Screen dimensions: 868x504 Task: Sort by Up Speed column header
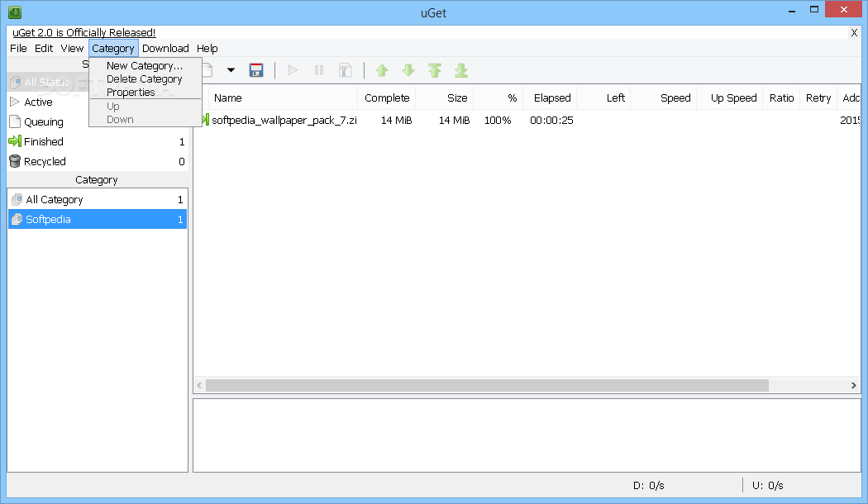tap(730, 98)
